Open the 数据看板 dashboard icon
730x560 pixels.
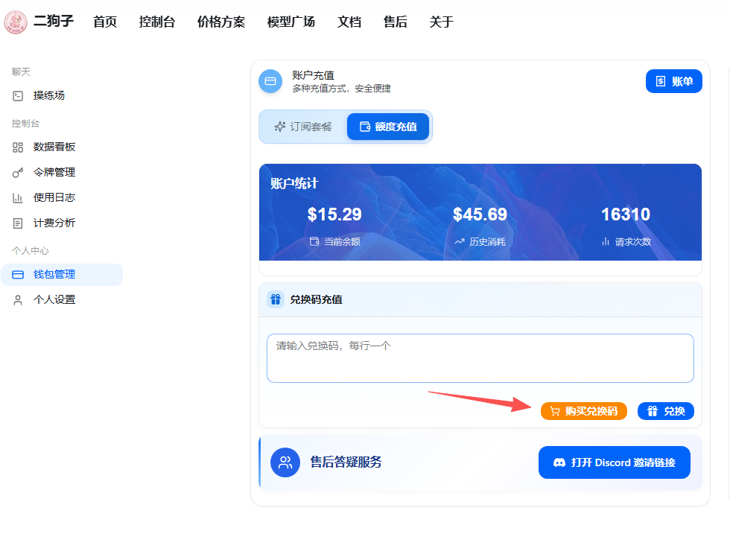18,147
